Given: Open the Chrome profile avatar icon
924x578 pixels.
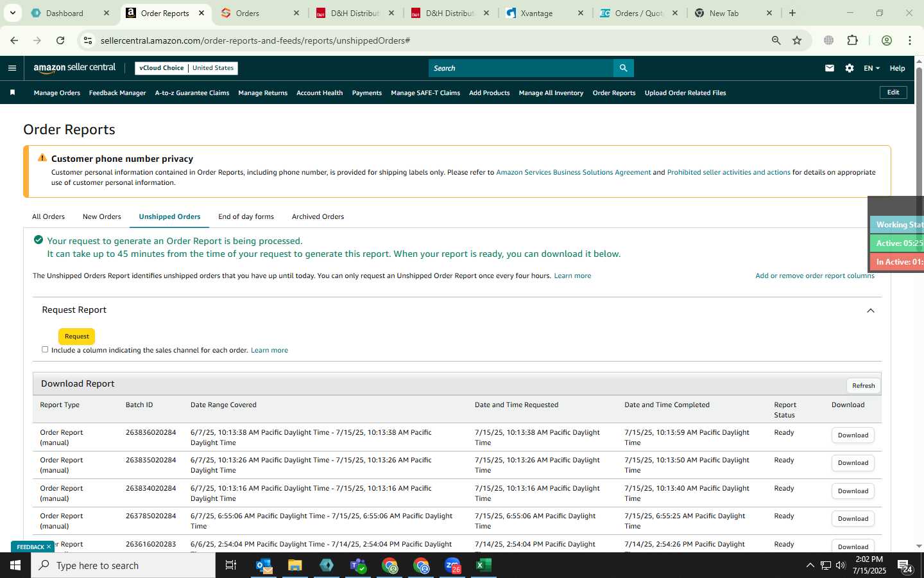Looking at the screenshot, I should 887,40.
